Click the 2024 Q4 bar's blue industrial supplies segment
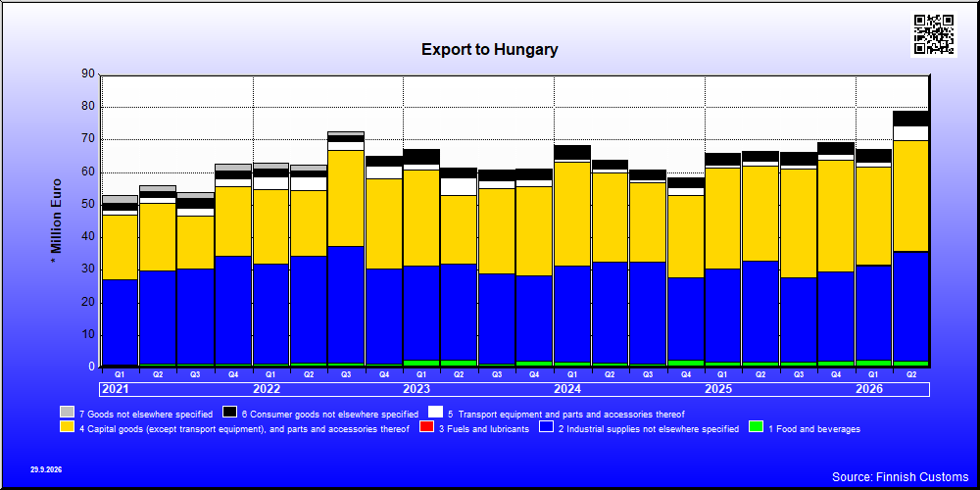Viewport: 980px width, 490px height. tap(685, 319)
